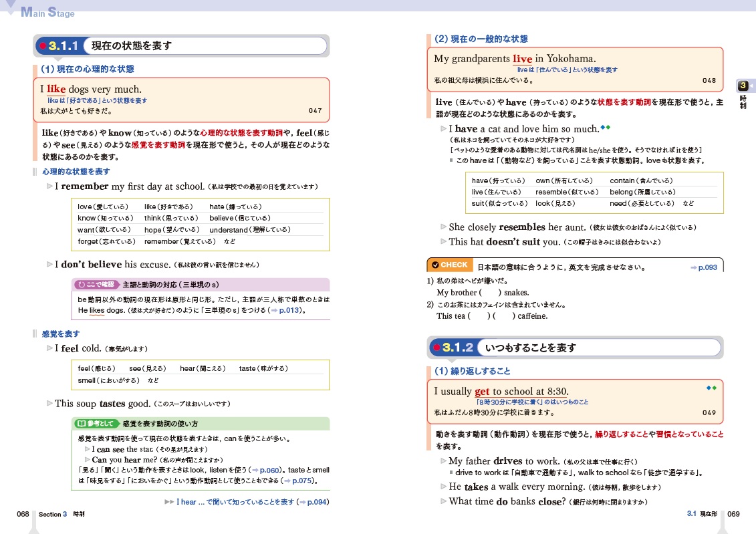
Task: Click the Main Stage header label
Action: coord(47,12)
